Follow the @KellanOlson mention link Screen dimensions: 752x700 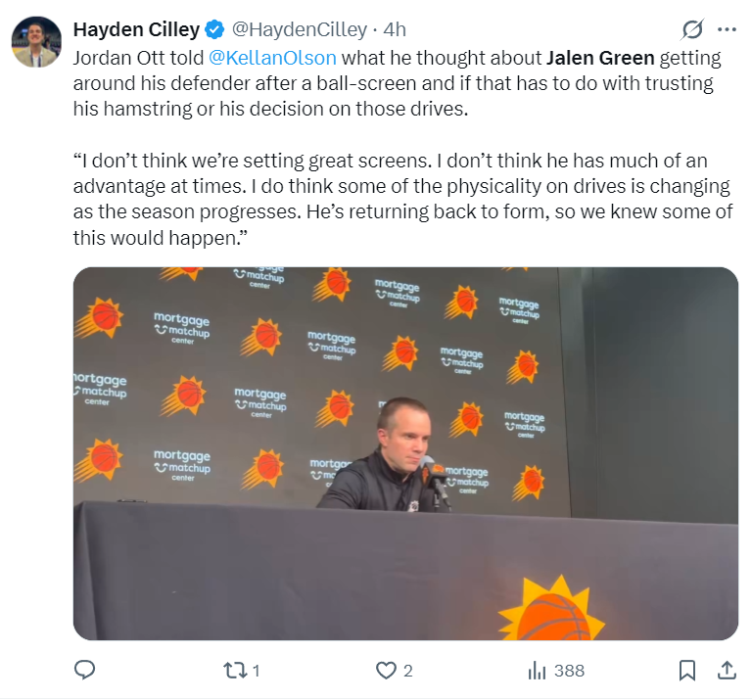[x=272, y=58]
